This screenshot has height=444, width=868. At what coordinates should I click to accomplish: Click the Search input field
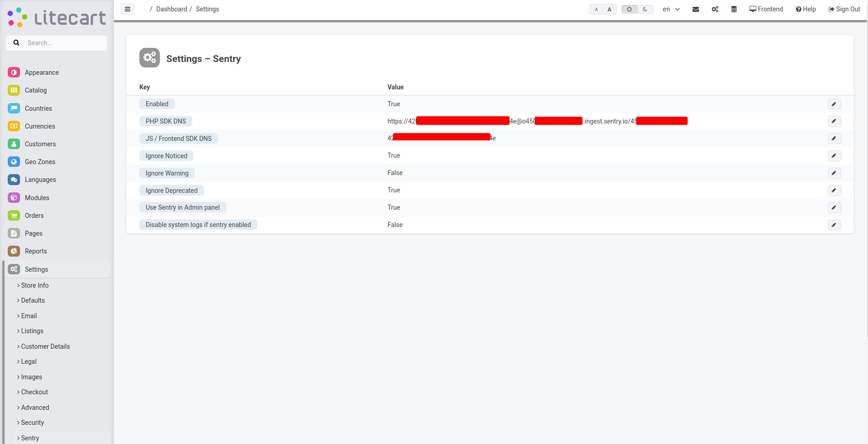(x=64, y=43)
